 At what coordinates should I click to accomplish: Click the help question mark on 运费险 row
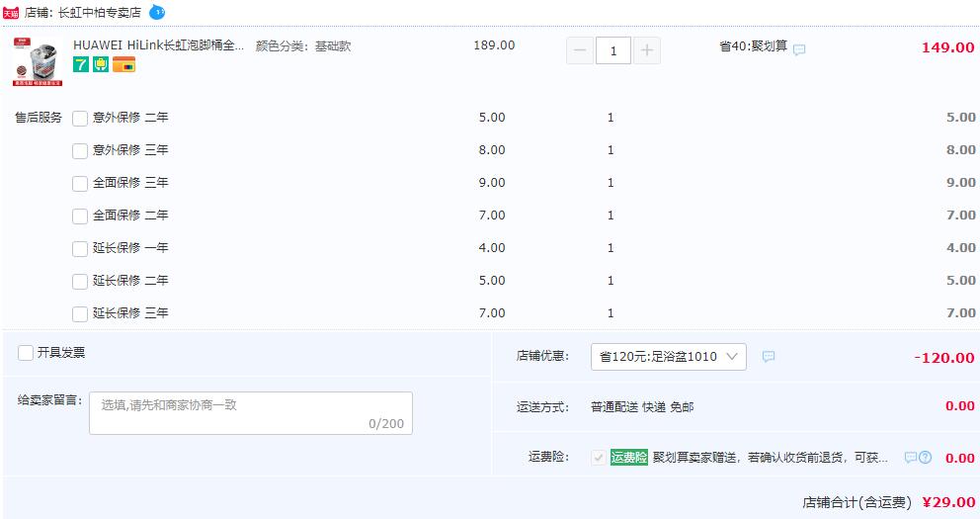click(926, 457)
